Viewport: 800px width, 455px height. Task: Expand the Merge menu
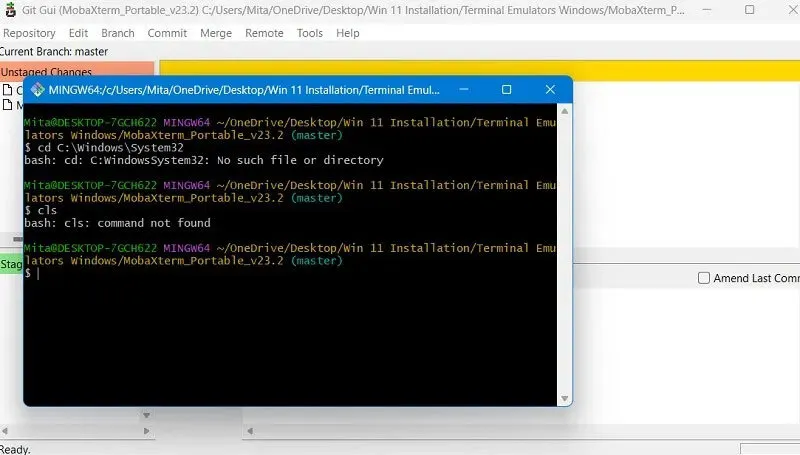(216, 33)
